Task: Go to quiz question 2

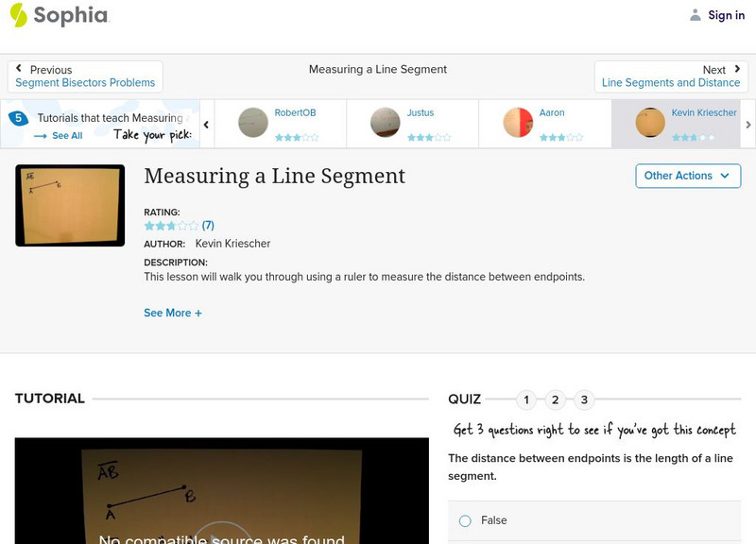Action: [x=556, y=399]
